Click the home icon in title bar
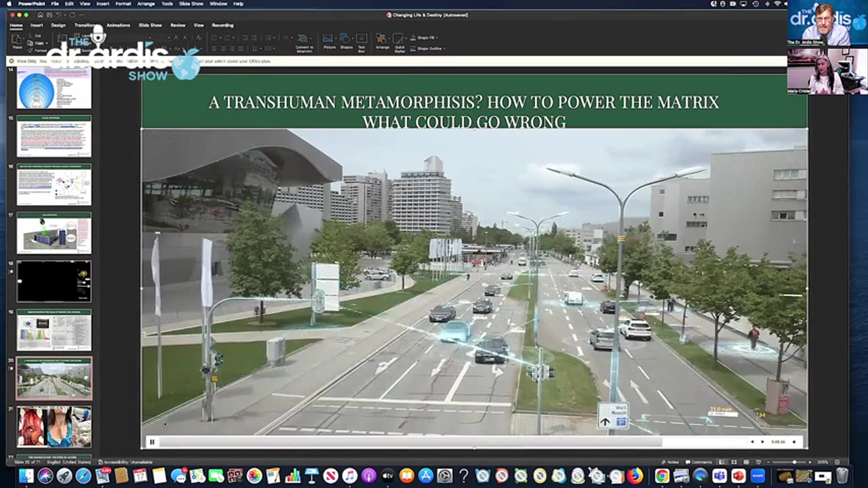The image size is (868, 488). coord(41,14)
